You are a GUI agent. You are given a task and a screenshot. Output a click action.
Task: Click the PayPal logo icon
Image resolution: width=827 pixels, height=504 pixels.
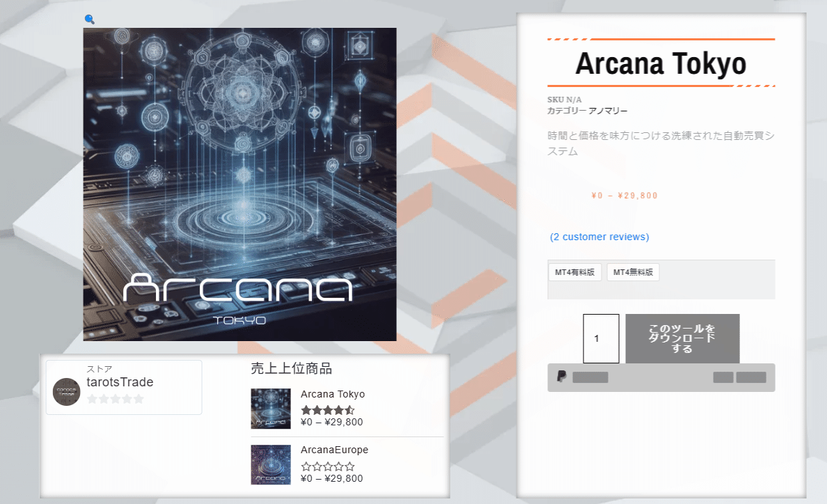click(562, 377)
